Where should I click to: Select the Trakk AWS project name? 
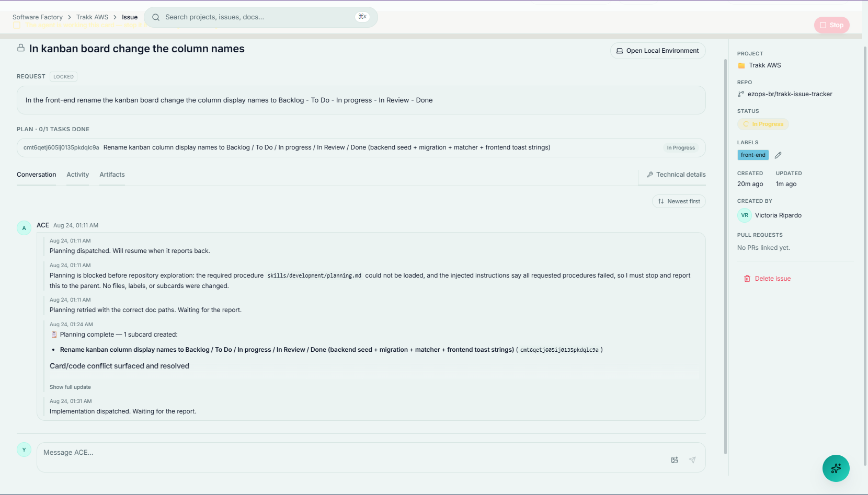[x=765, y=65]
